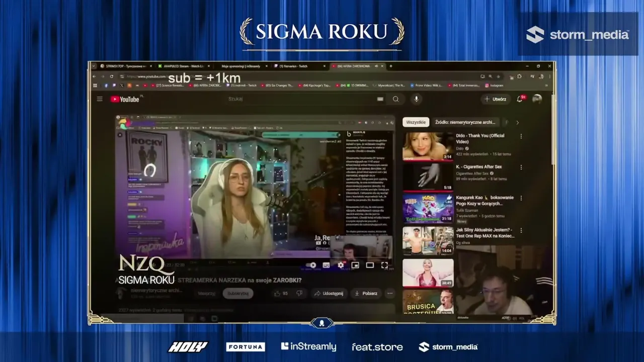Show more filter chips with right chevron

coord(517,122)
